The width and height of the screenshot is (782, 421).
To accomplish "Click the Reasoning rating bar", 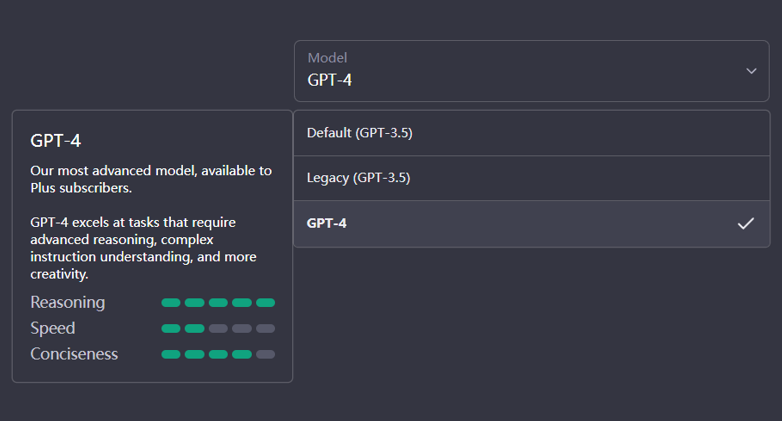I will 218,303.
